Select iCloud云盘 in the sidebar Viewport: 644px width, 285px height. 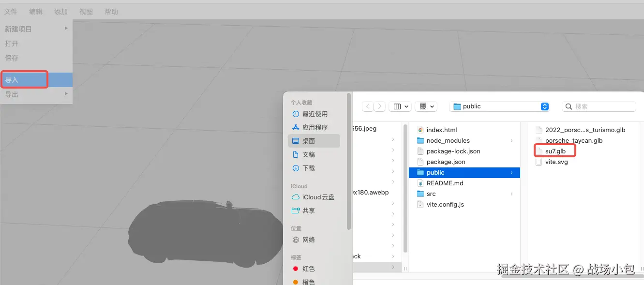pos(314,197)
